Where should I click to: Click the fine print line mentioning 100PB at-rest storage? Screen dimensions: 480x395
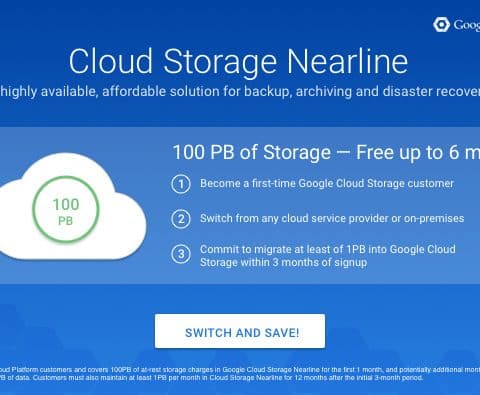point(240,370)
